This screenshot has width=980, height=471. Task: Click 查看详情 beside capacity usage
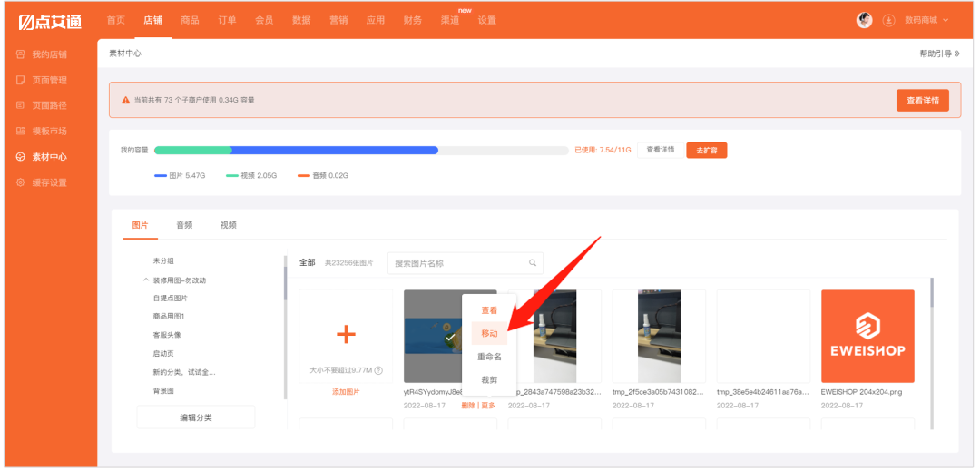pos(660,150)
